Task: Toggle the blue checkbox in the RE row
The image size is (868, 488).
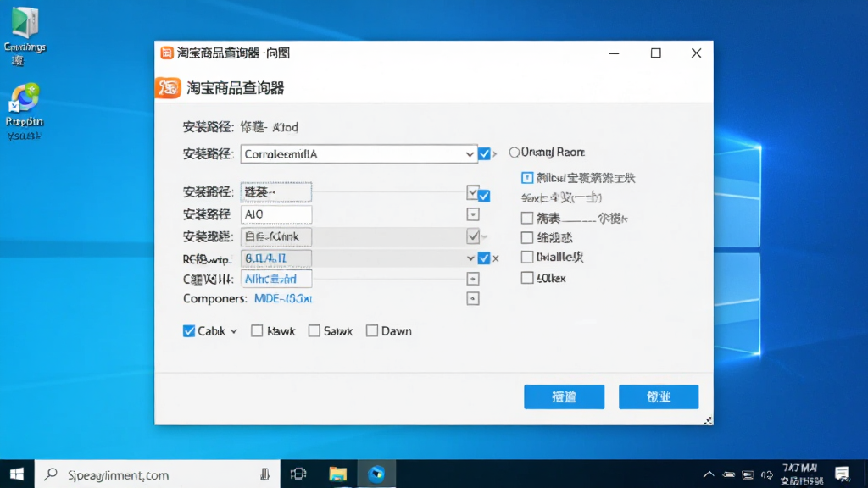Action: pos(484,258)
